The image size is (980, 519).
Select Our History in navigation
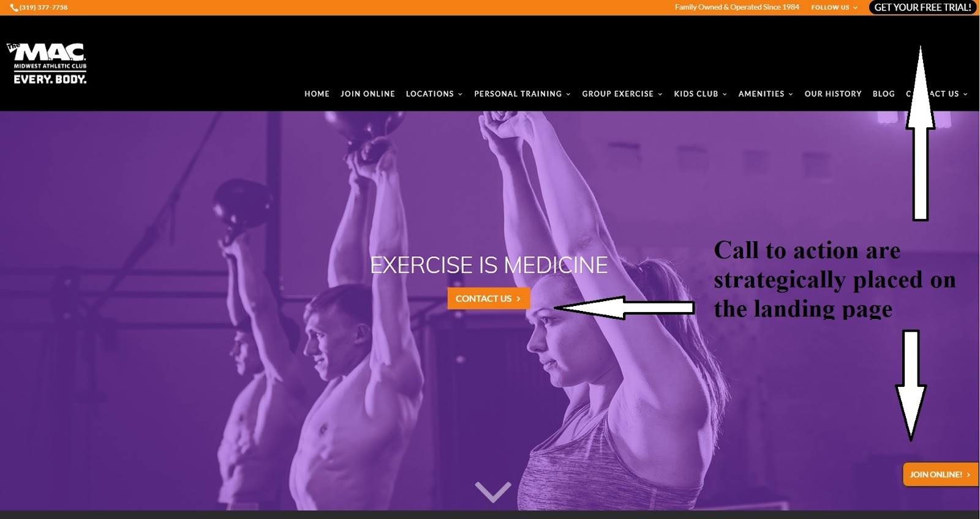tap(833, 94)
